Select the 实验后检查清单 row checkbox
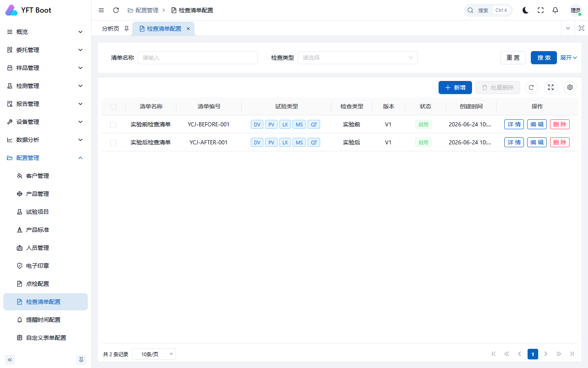Image resolution: width=588 pixels, height=368 pixels. coord(113,143)
